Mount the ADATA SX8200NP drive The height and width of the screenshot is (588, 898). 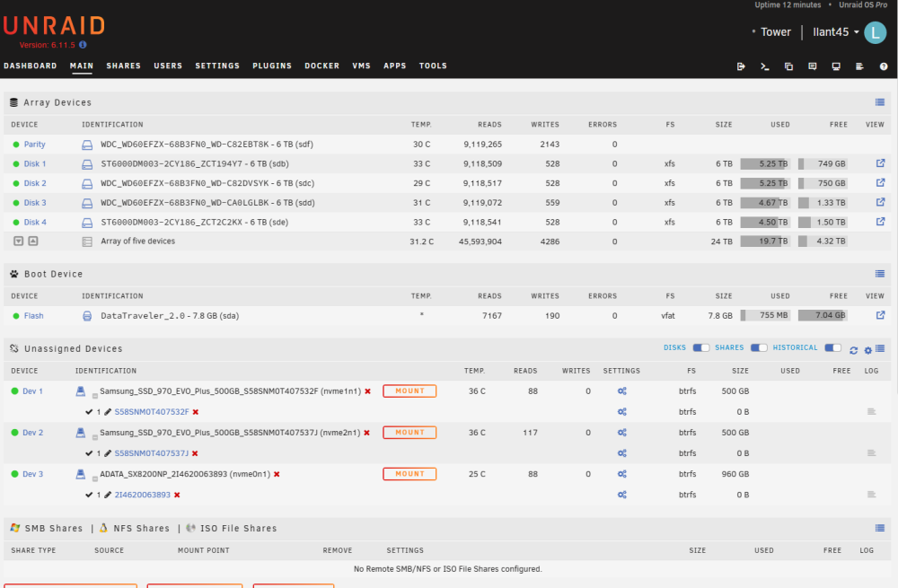[409, 474]
